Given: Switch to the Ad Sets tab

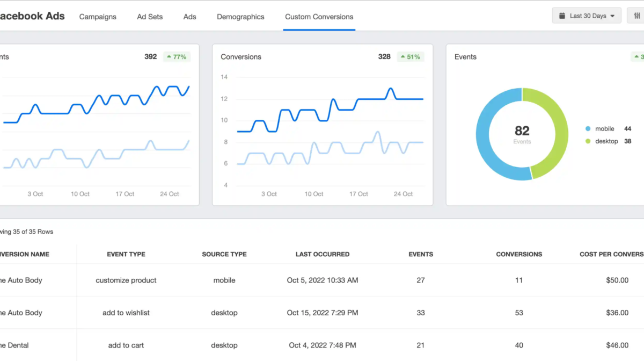Looking at the screenshot, I should point(150,17).
